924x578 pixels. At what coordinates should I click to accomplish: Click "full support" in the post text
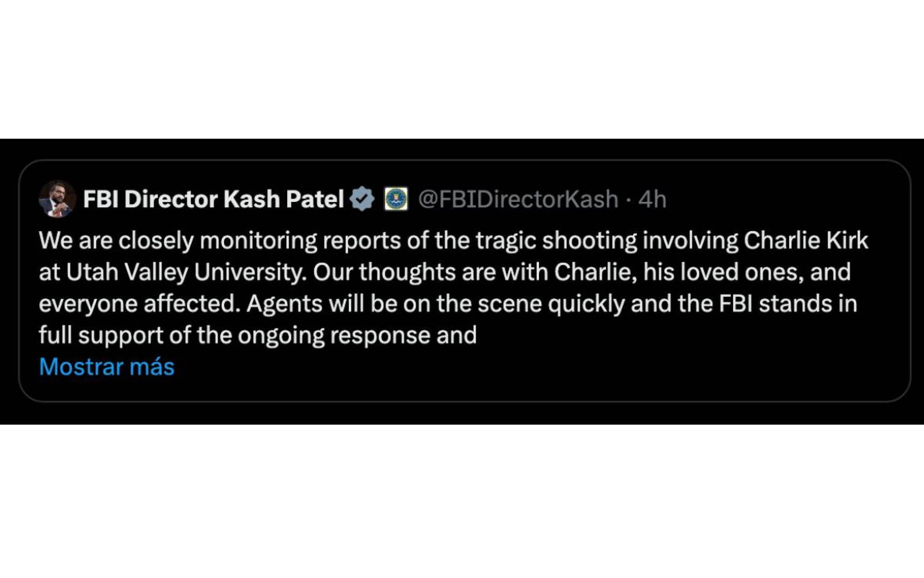(x=101, y=335)
